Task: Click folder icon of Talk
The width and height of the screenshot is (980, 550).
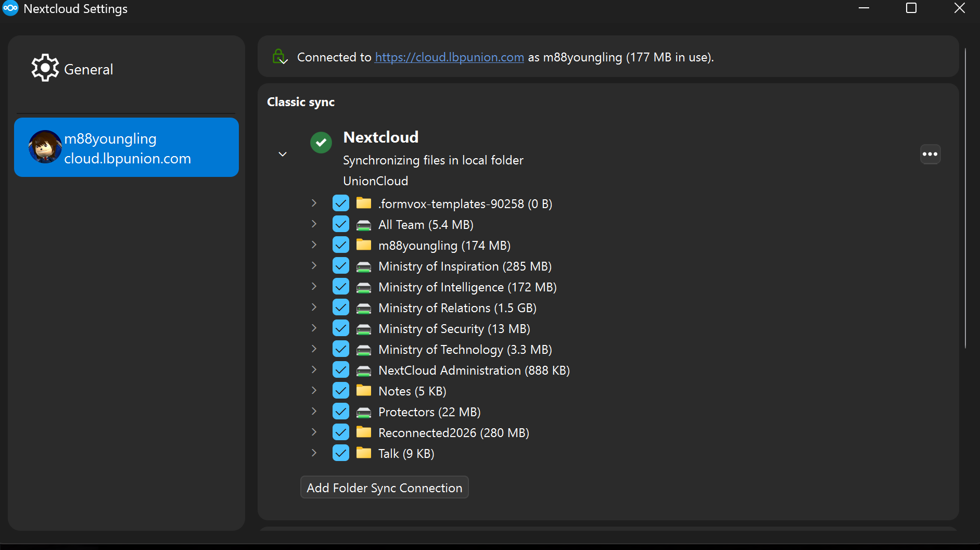Action: tap(364, 453)
